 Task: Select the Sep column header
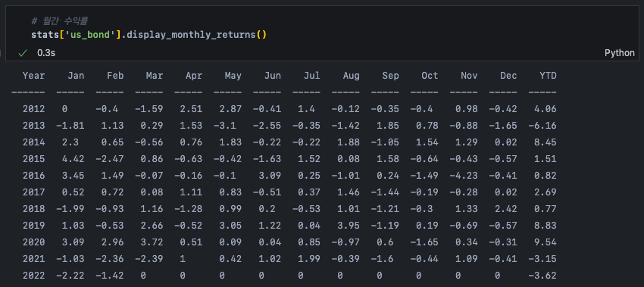(x=391, y=76)
